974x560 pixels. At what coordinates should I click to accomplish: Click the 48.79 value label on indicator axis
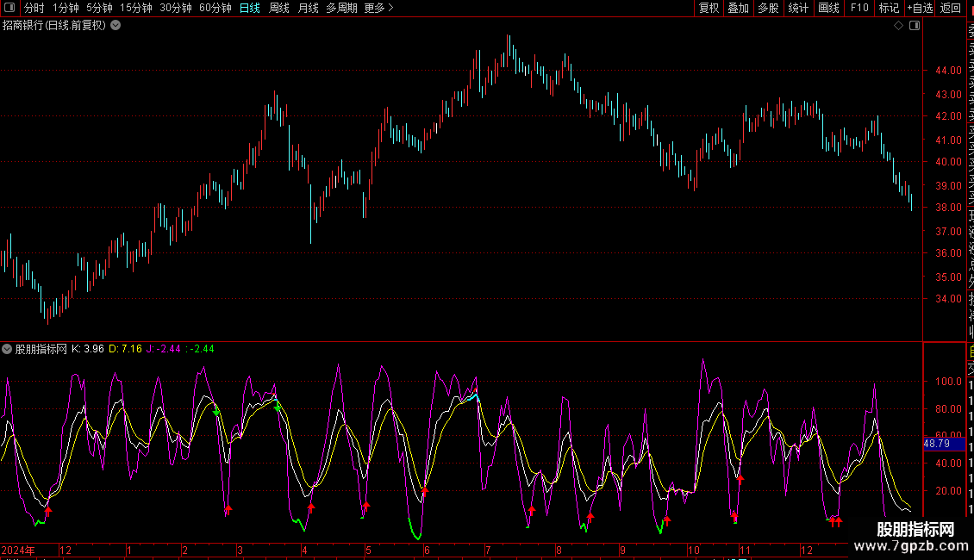click(936, 444)
